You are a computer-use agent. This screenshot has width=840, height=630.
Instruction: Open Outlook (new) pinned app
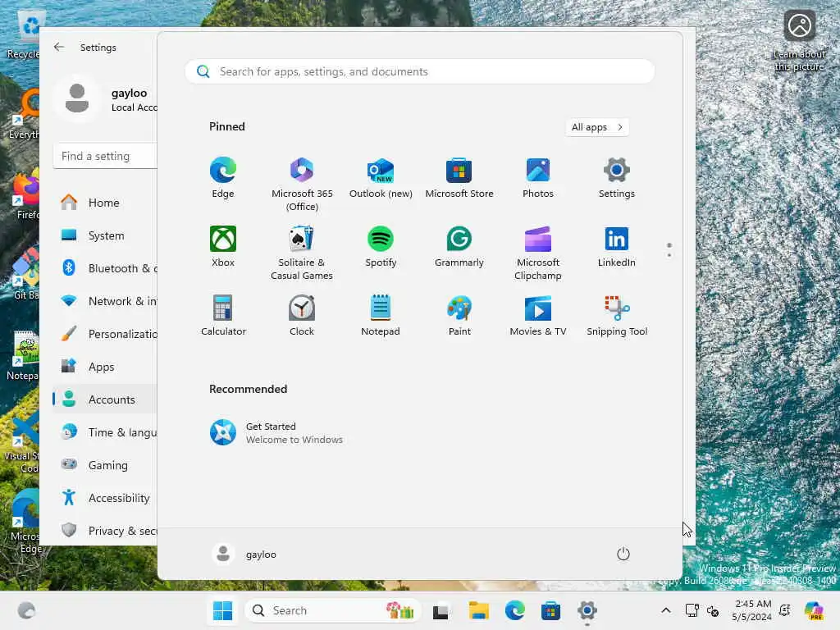pyautogui.click(x=381, y=178)
